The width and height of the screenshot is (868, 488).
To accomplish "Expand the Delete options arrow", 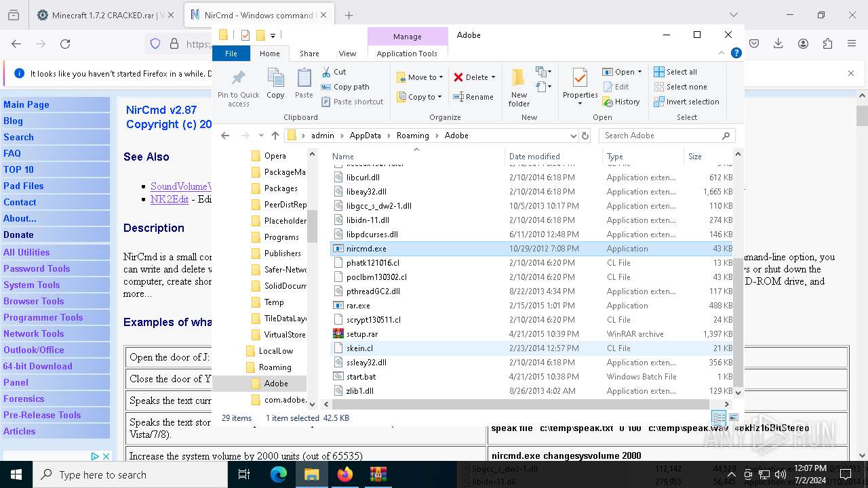I will tap(493, 77).
